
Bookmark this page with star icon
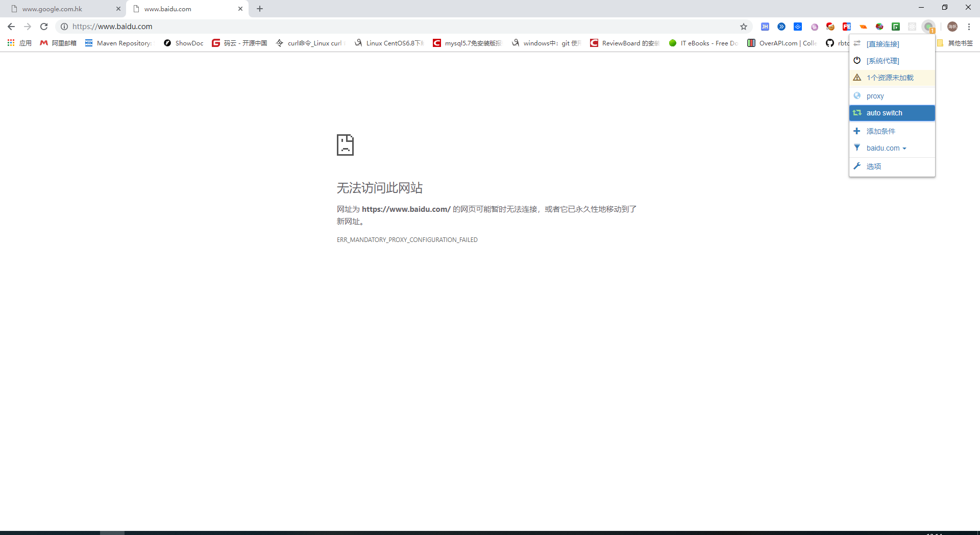[x=744, y=27]
